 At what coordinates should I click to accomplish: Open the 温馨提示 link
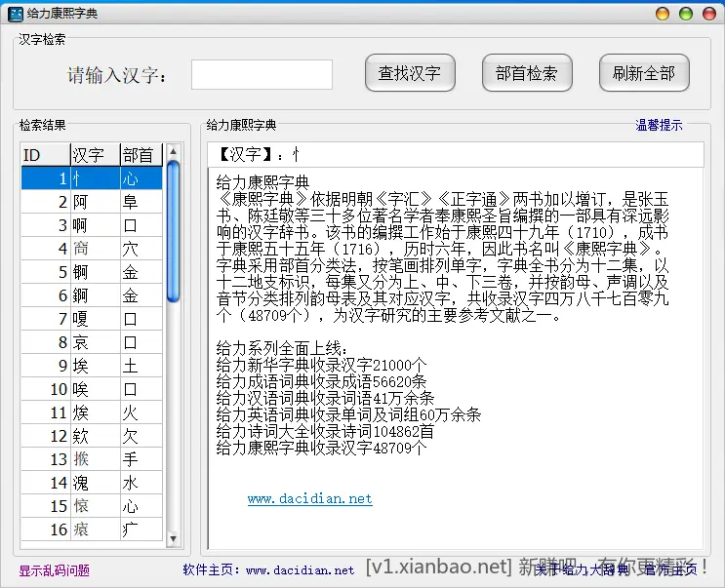659,125
